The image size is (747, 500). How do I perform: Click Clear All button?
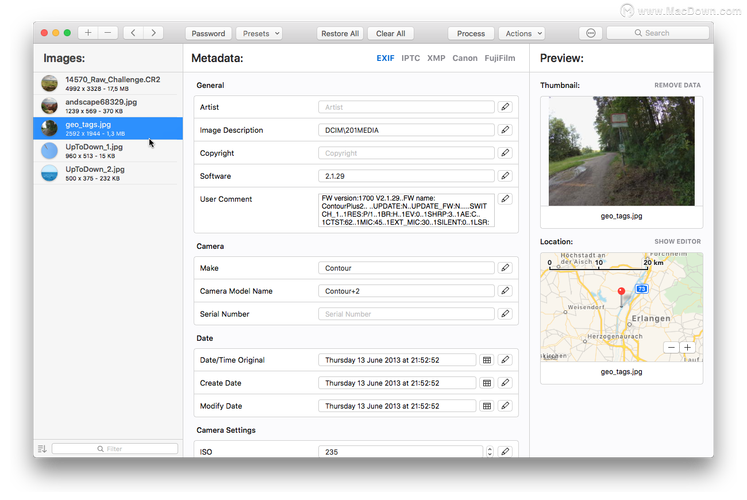click(x=391, y=33)
